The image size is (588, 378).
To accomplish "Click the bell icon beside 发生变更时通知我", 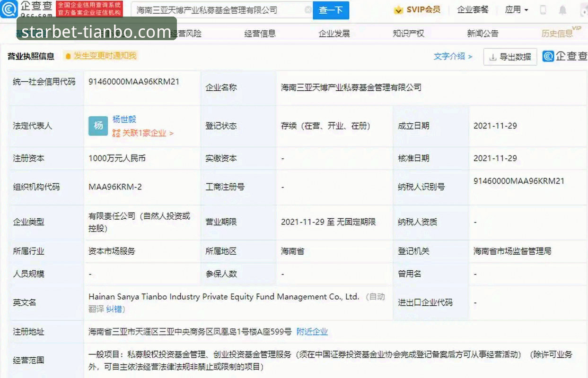I will pyautogui.click(x=68, y=56).
